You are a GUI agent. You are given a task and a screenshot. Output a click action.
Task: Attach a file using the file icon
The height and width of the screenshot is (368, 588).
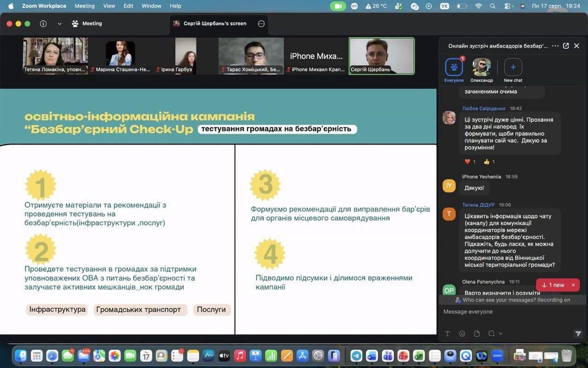477,333
